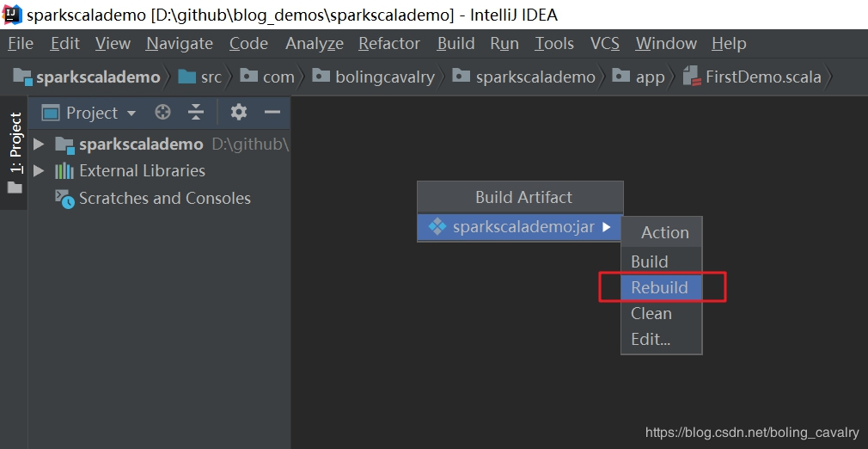Expand the sparkscalademo tree node
The height and width of the screenshot is (449, 868).
(38, 145)
